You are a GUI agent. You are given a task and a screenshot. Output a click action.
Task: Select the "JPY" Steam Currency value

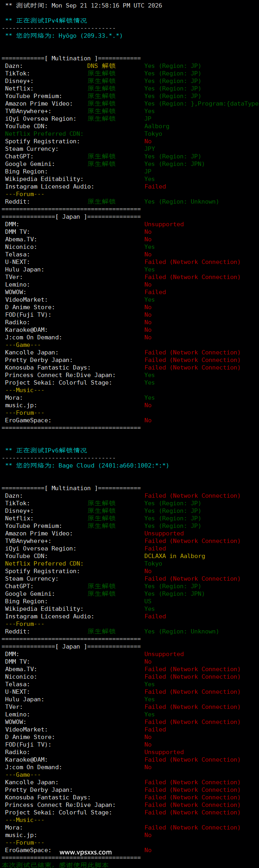point(150,149)
